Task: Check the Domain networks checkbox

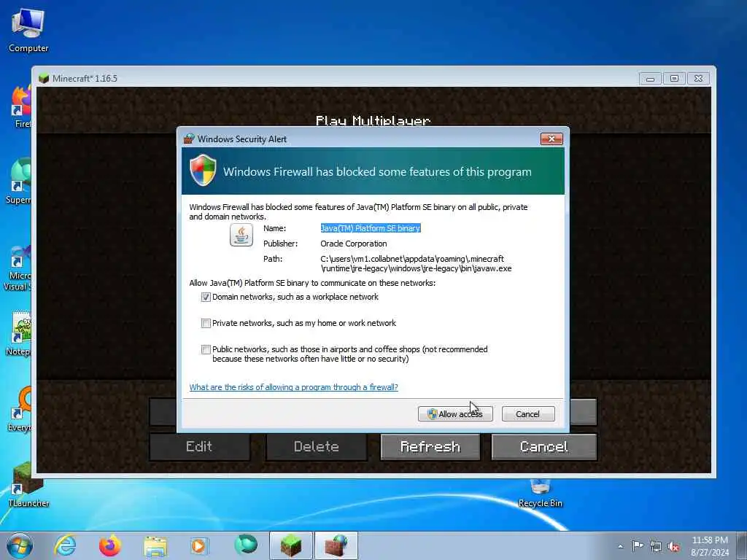Action: [x=206, y=297]
